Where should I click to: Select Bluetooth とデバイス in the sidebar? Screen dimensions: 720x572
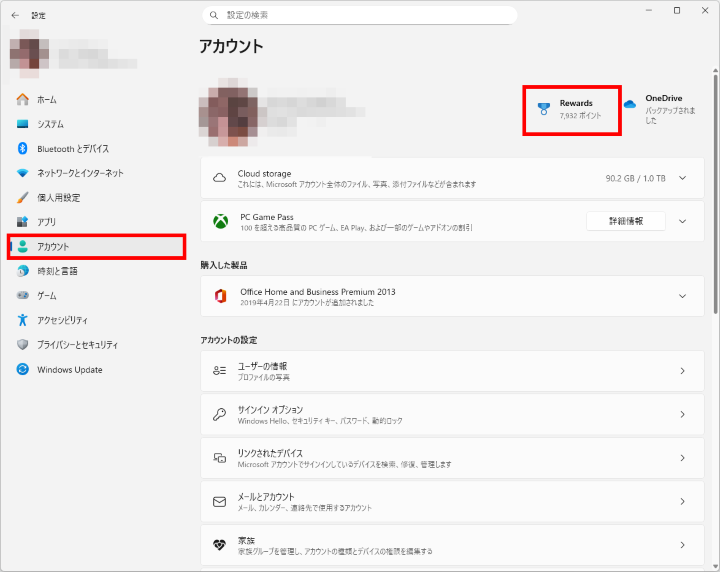[96, 148]
